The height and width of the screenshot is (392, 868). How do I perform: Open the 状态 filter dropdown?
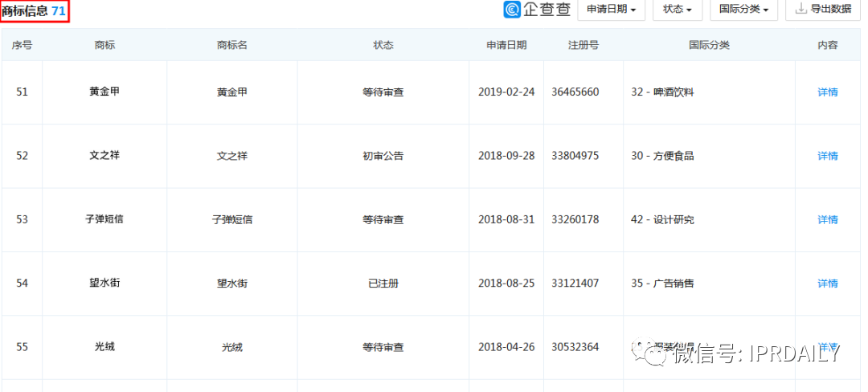tap(678, 10)
